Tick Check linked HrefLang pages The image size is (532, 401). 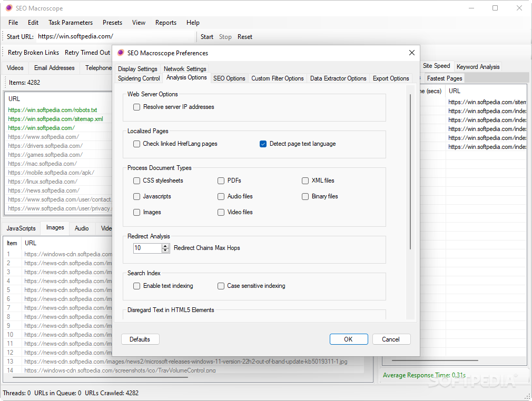[x=137, y=144]
